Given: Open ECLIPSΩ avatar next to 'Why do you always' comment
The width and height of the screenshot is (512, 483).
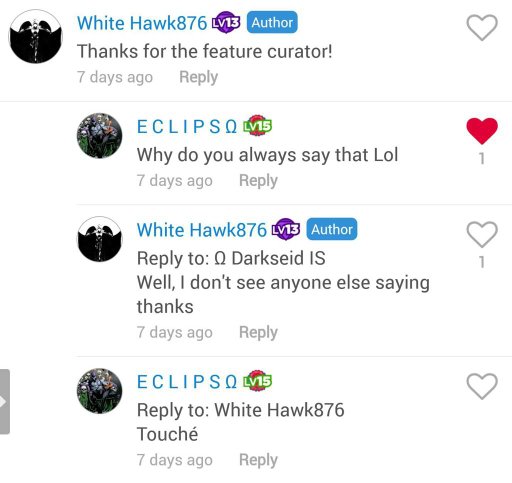Looking at the screenshot, I should click(100, 136).
